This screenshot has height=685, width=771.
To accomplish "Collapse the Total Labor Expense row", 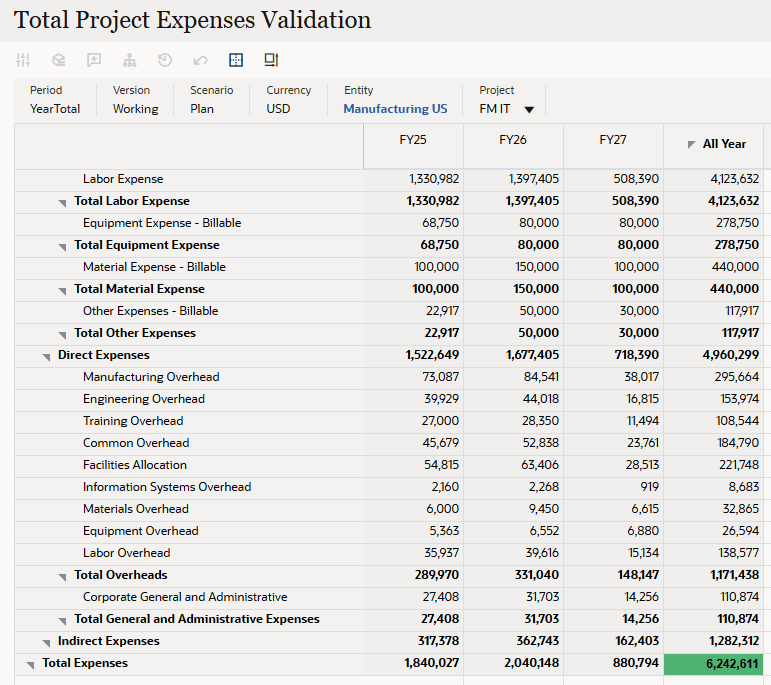I will coord(62,203).
